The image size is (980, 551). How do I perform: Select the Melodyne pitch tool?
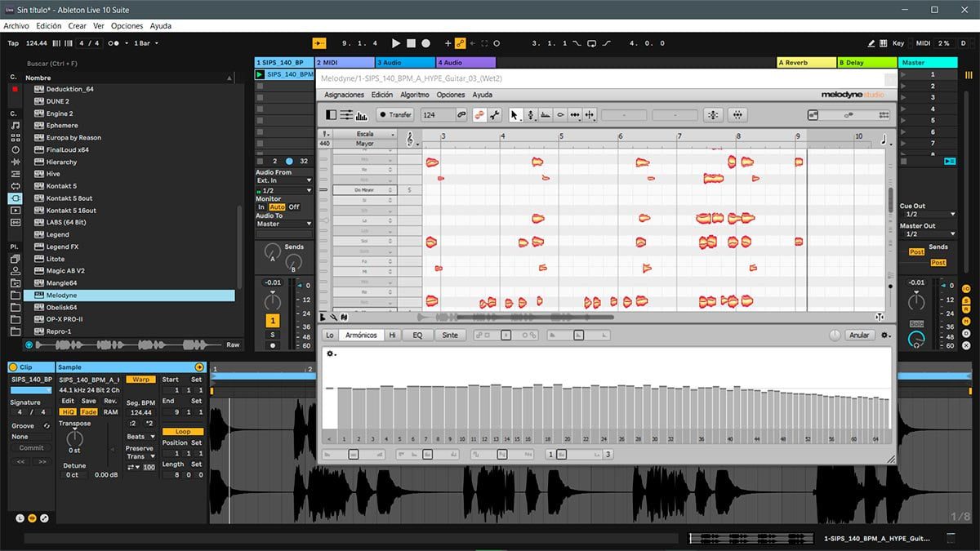pos(531,115)
